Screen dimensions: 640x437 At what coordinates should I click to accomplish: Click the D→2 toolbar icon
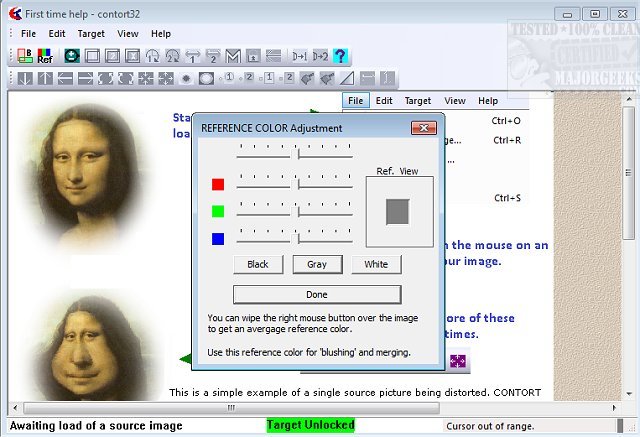[320, 56]
